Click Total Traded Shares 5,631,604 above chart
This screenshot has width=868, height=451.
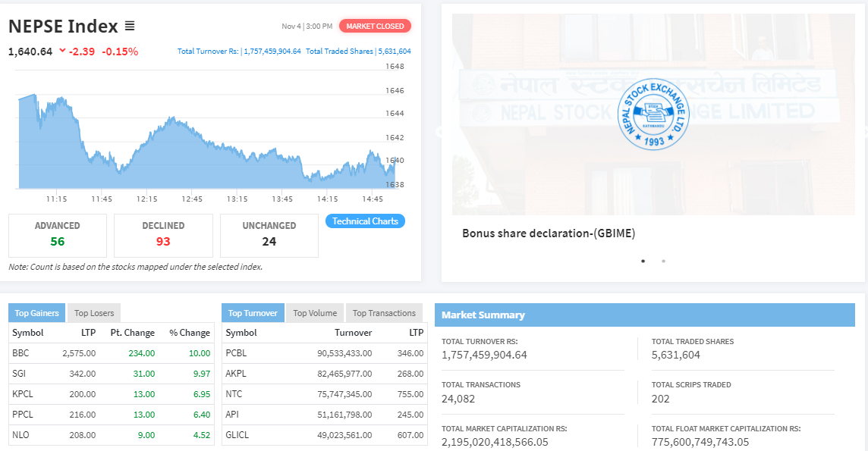point(359,52)
